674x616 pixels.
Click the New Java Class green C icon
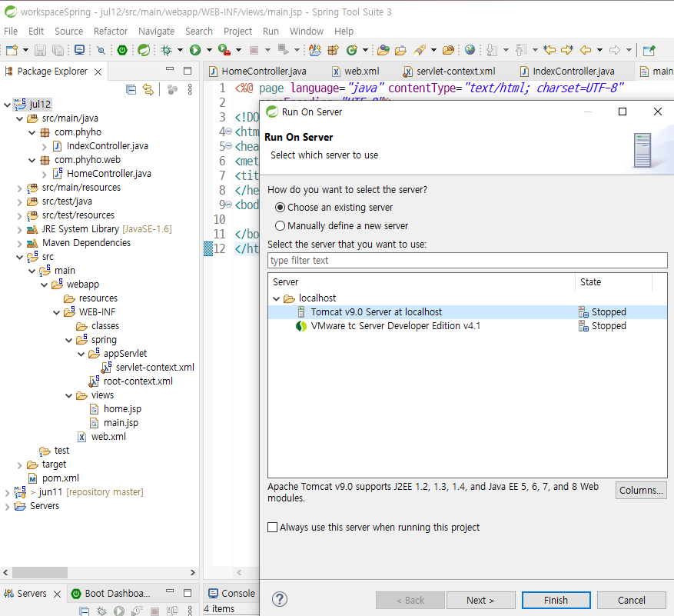point(352,50)
